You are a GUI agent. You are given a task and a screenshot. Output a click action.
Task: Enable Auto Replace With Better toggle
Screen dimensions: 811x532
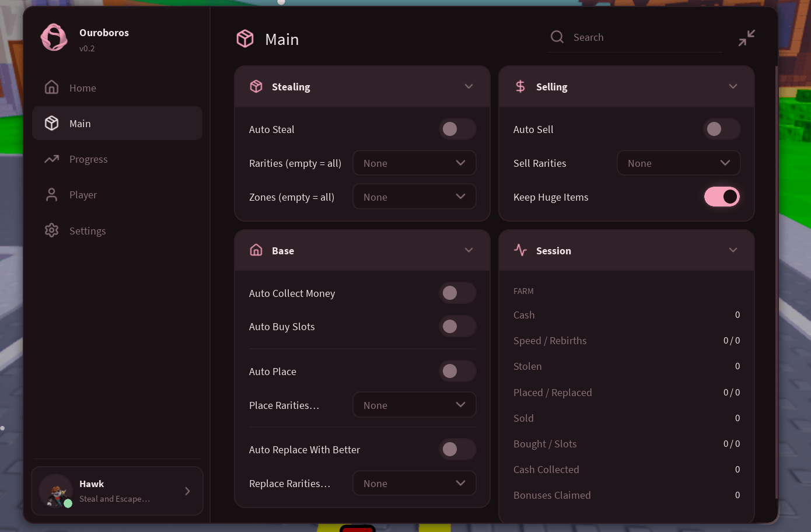pyautogui.click(x=457, y=449)
